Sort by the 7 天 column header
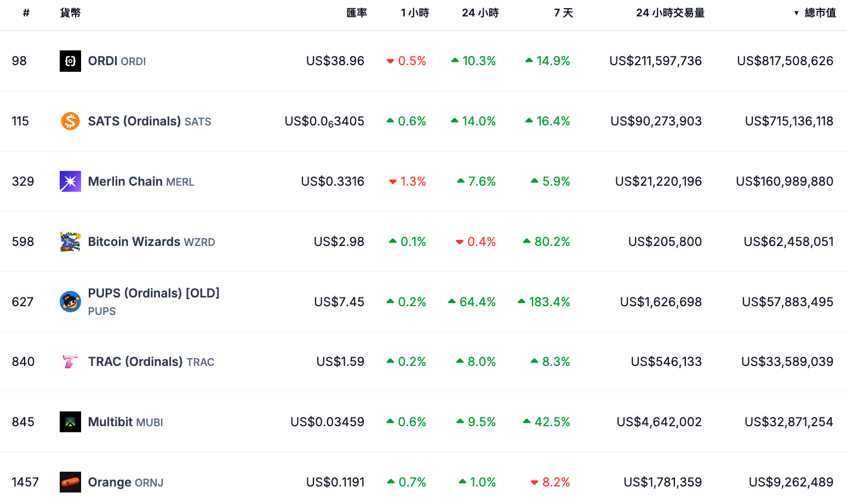847x504 pixels. (x=563, y=13)
